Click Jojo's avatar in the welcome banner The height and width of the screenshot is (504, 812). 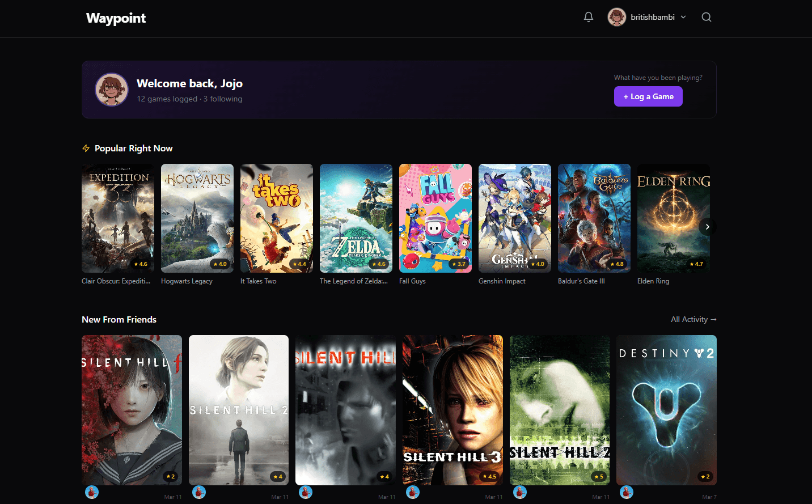pos(112,90)
